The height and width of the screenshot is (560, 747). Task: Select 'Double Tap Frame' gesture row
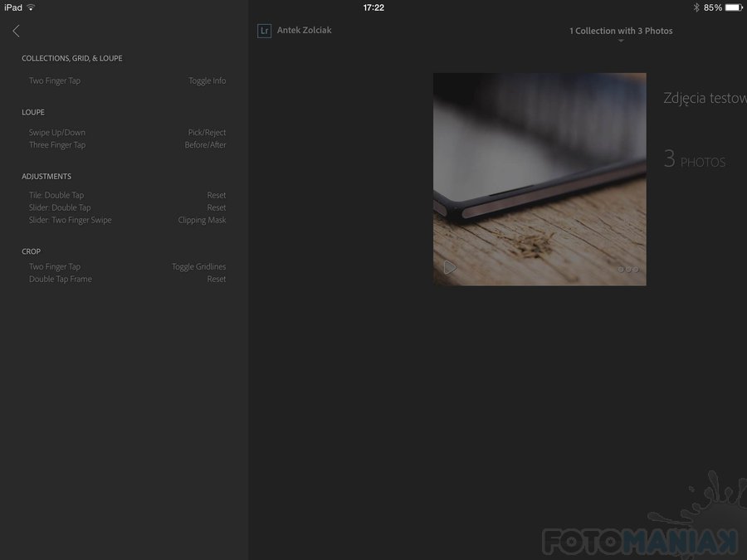[x=127, y=279]
